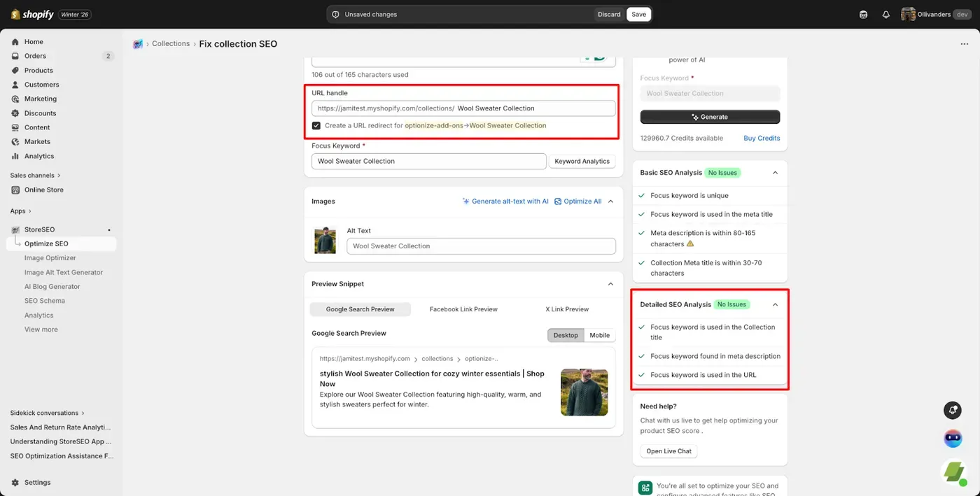Click the Settings gear icon
This screenshot has width=980, height=496.
click(15, 482)
